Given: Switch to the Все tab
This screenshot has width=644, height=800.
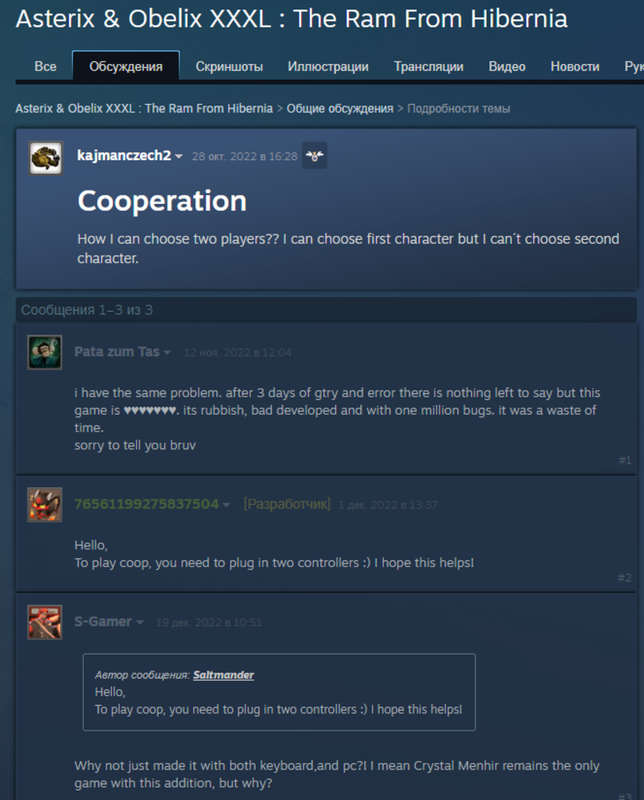Looking at the screenshot, I should point(45,67).
